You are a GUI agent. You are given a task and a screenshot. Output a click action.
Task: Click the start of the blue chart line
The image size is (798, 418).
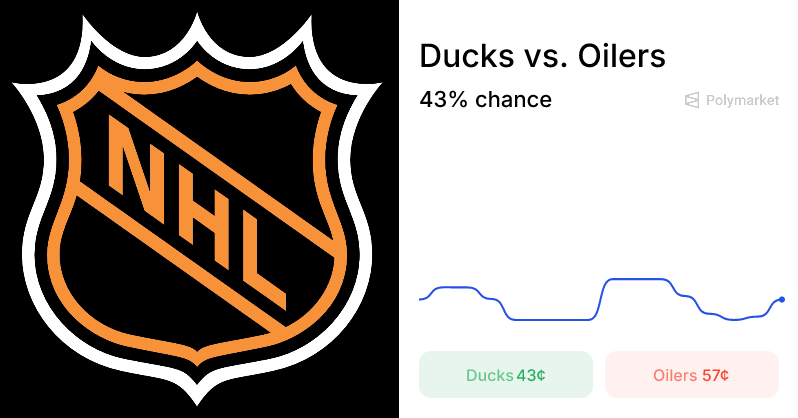point(420,299)
